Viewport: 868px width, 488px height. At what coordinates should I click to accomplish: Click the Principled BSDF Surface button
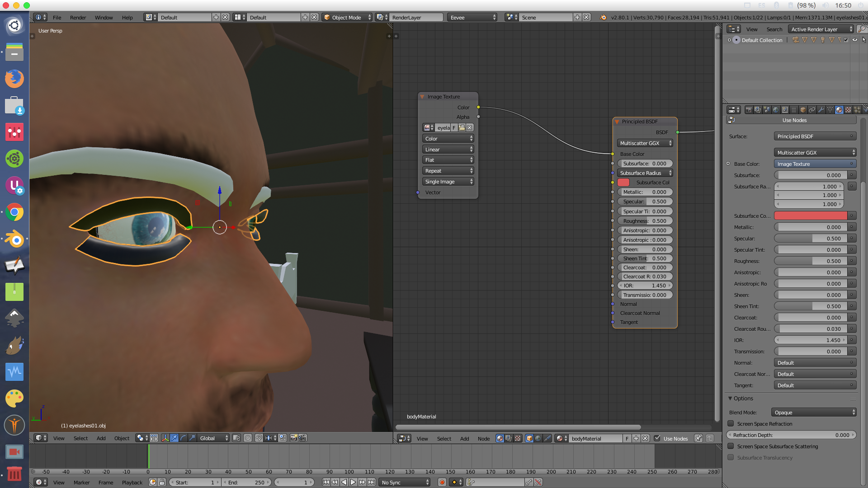click(815, 136)
